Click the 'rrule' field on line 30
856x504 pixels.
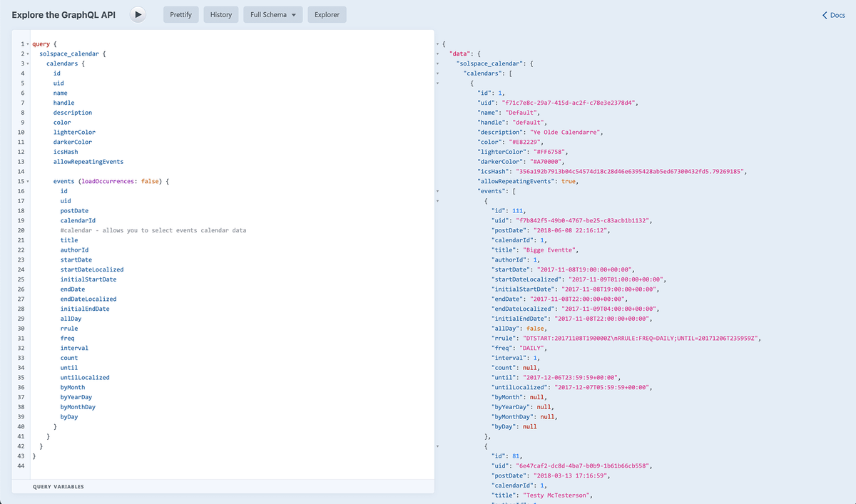click(x=69, y=329)
